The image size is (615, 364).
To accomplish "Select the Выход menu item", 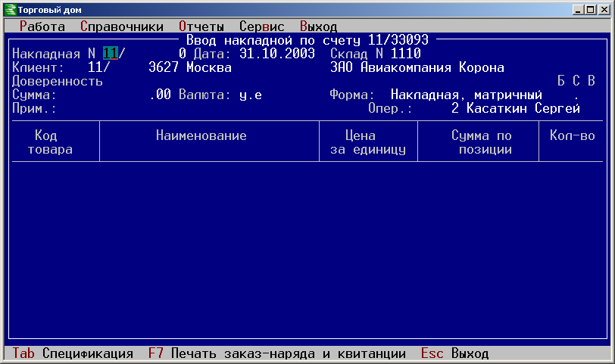I will coord(318,26).
